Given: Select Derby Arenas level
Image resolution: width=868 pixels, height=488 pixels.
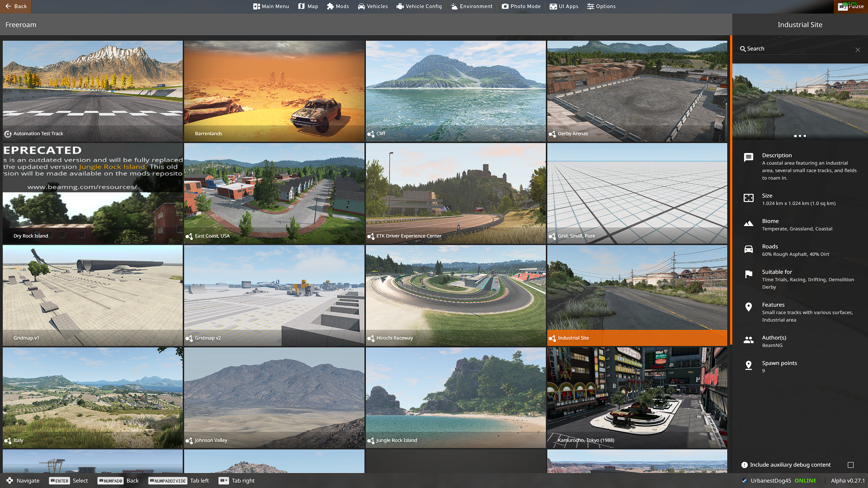Looking at the screenshot, I should pos(637,91).
